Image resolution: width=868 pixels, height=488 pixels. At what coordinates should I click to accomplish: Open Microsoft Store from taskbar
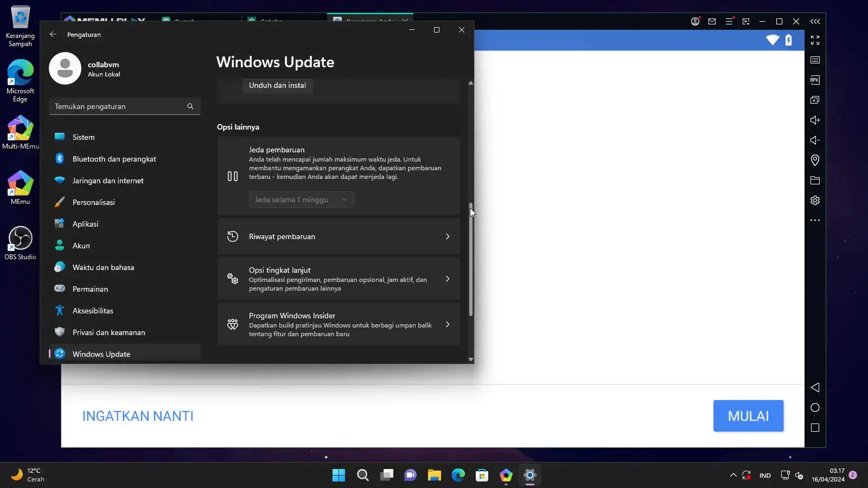tap(482, 476)
